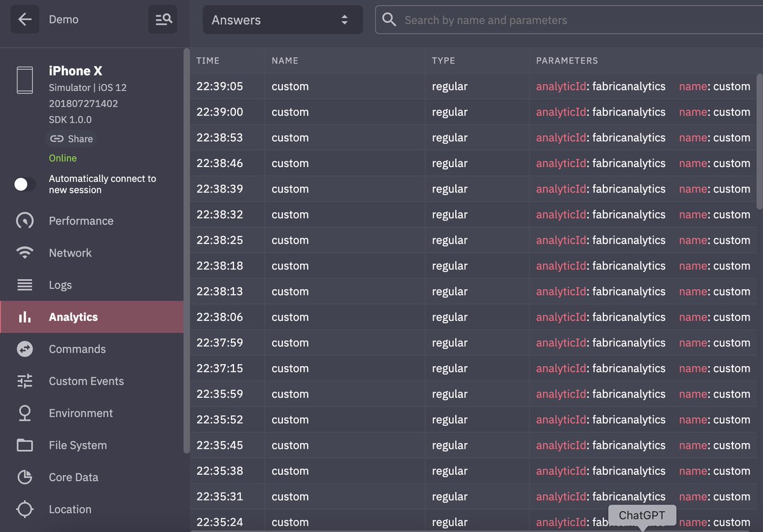Click analyticId parameter in the 22:38:25 row
This screenshot has width=763, height=532.
601,240
